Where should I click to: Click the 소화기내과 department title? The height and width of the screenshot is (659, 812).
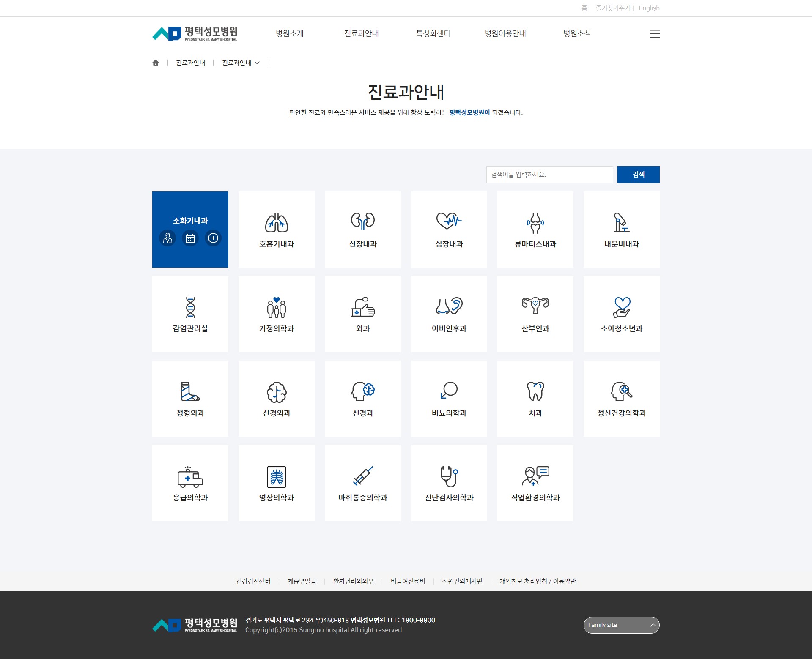click(x=190, y=221)
